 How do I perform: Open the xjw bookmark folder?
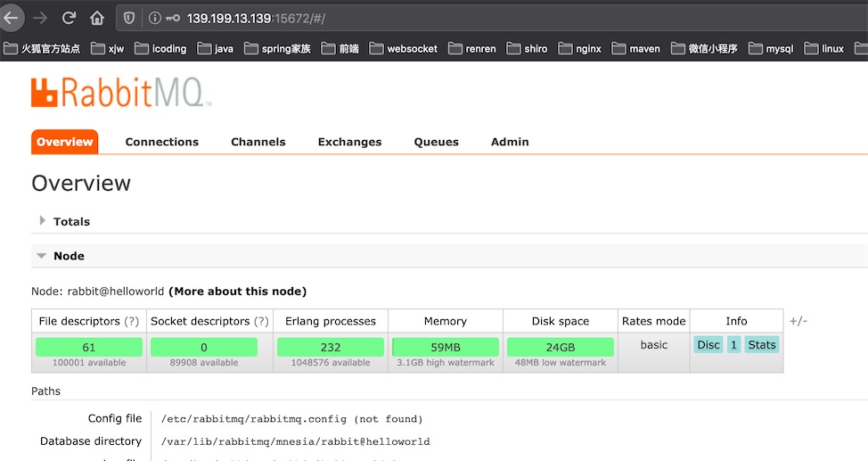tap(108, 49)
